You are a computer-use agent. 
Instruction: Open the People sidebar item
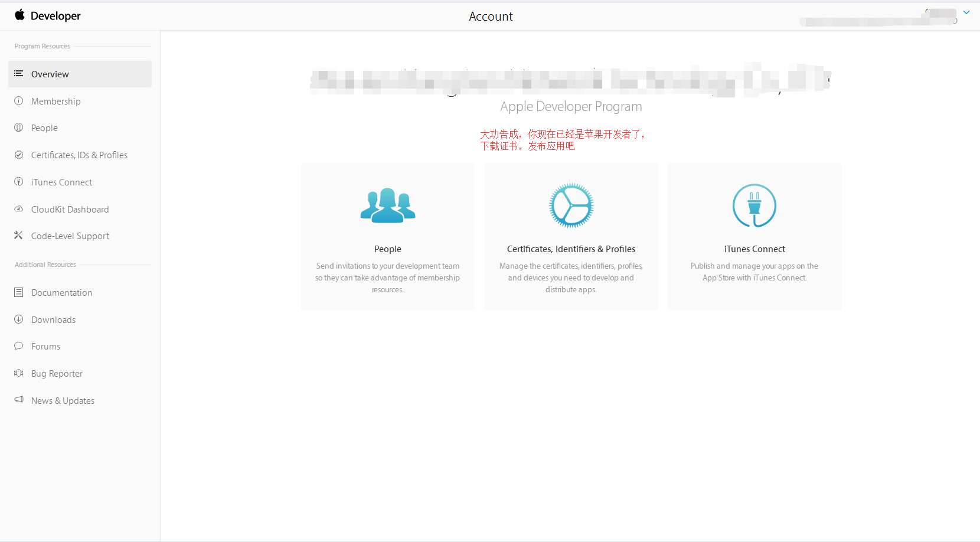click(x=44, y=128)
